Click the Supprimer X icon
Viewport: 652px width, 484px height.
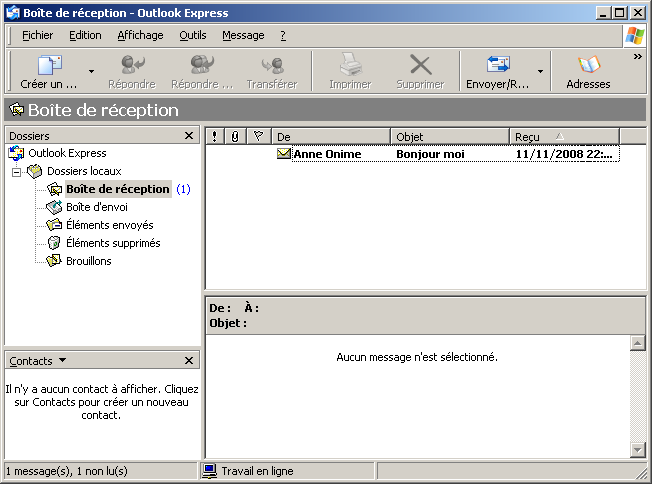pyautogui.click(x=420, y=64)
